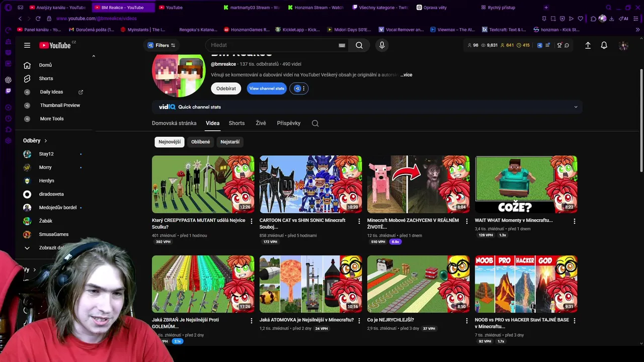Open the Co je NEJRYCHLEJŠÍ? video title
644x362 pixels.
[x=390, y=320]
